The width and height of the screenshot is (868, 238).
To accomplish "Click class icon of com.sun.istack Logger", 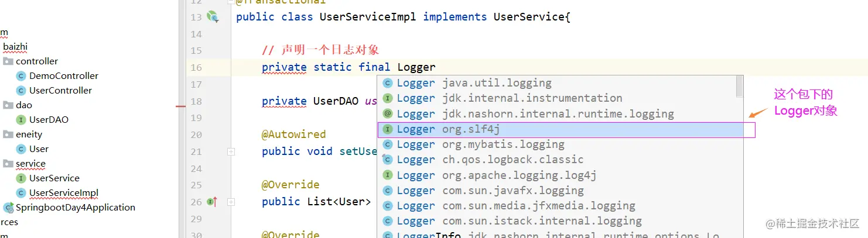I will [387, 221].
